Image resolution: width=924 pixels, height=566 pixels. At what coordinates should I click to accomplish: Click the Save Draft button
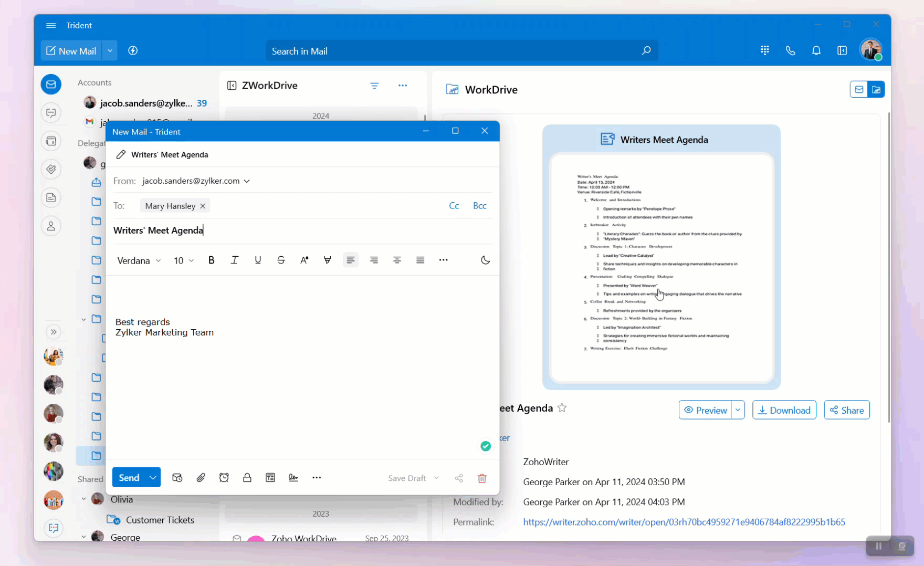407,478
